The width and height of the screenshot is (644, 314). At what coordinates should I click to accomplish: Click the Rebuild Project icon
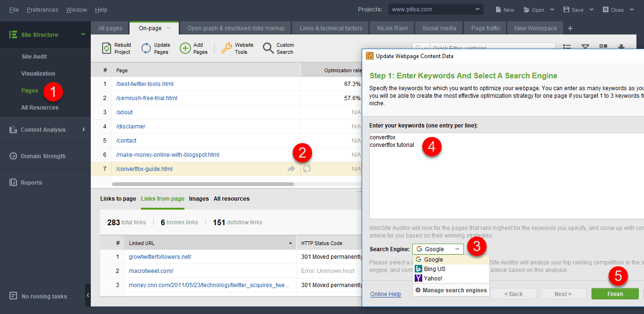(x=107, y=48)
